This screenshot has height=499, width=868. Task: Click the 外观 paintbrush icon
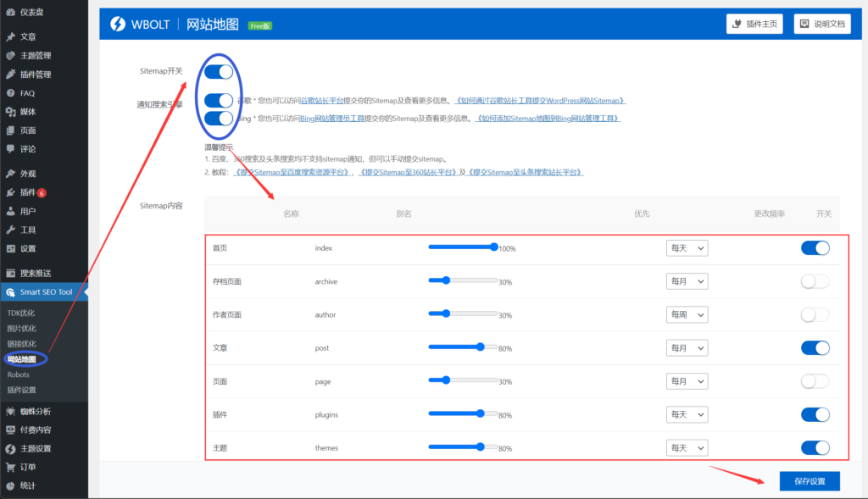10,174
